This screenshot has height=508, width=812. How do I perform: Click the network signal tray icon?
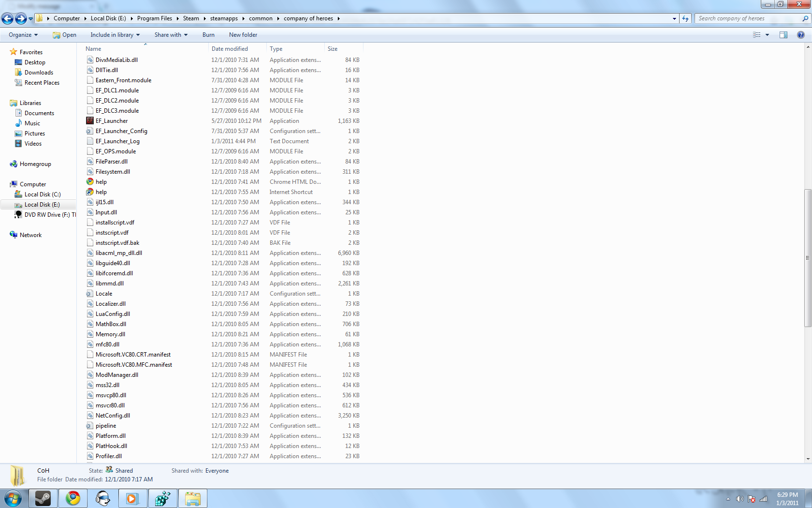coord(764,499)
